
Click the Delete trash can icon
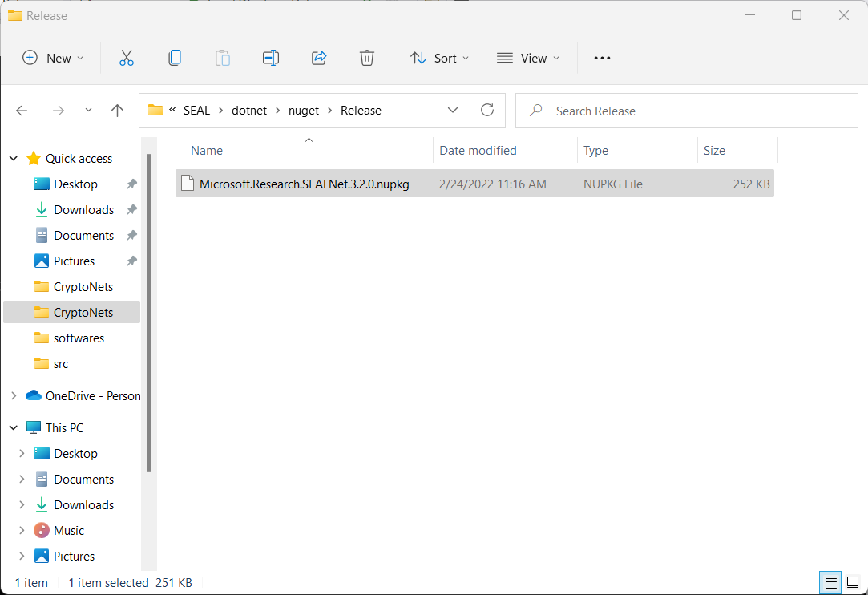pos(366,58)
